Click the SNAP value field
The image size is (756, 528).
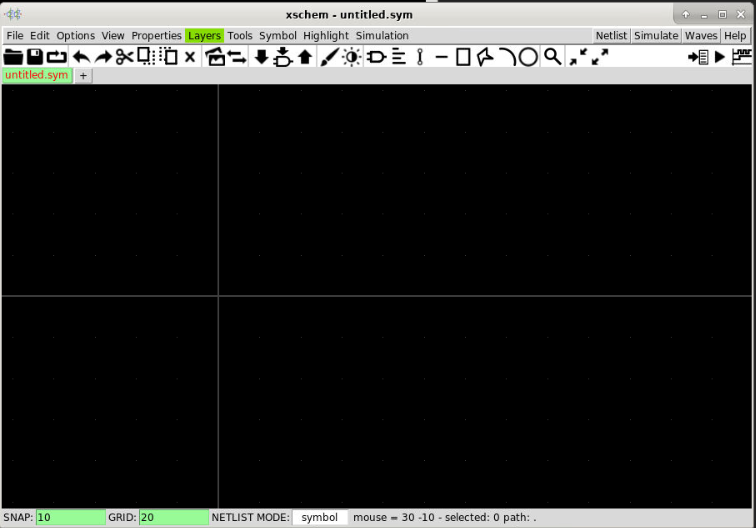[71, 517]
